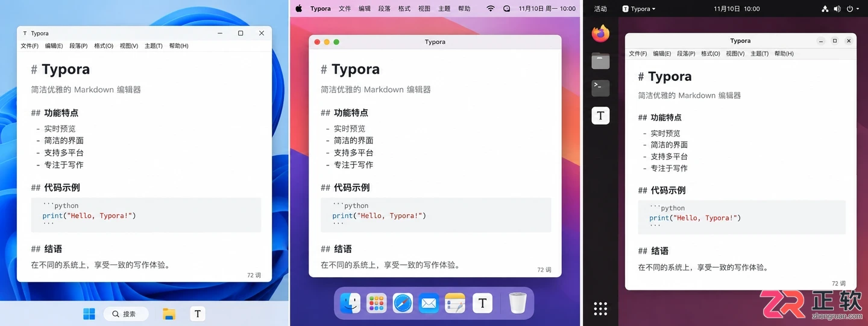Open the 文件(F) menu in the Windows Typora window
The image size is (868, 326).
click(30, 46)
